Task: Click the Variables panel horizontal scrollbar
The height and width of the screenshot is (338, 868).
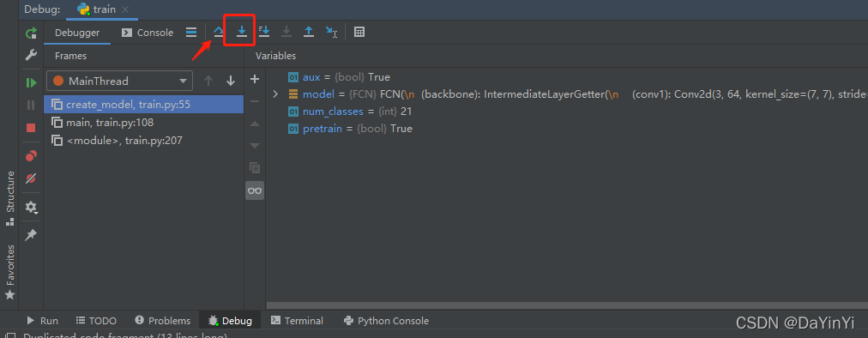Action: (x=567, y=305)
